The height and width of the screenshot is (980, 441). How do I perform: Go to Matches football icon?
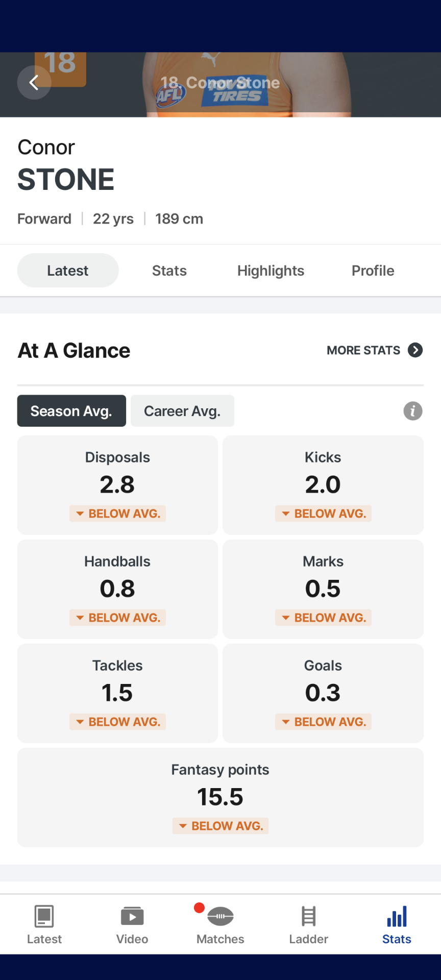220,917
